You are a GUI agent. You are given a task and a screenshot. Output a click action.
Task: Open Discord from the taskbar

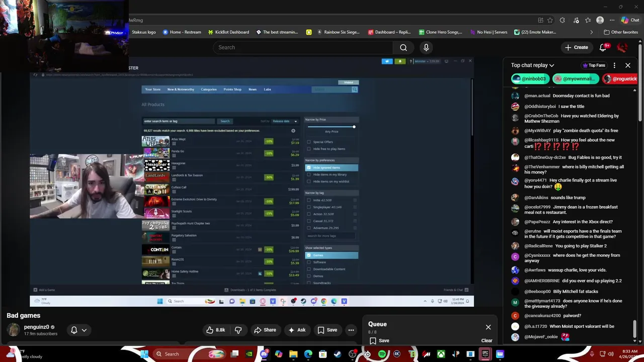tap(264, 354)
